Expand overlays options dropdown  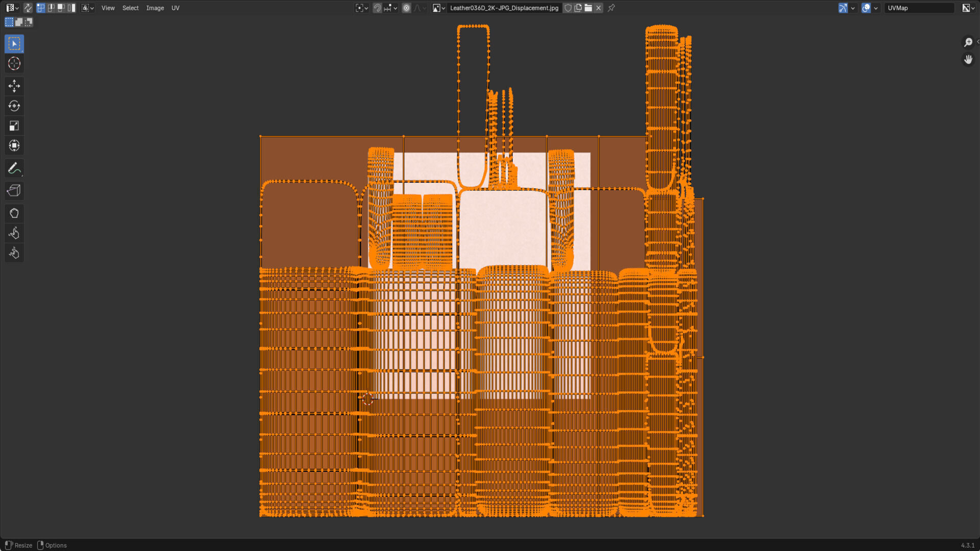pyautogui.click(x=876, y=8)
